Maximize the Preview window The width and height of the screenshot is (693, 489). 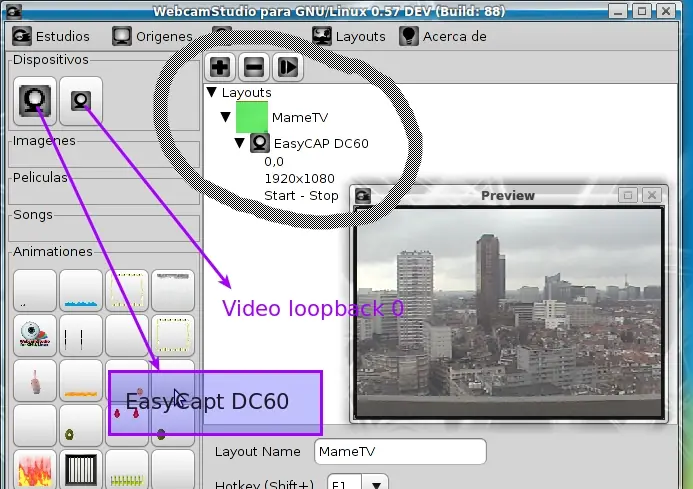[628, 195]
